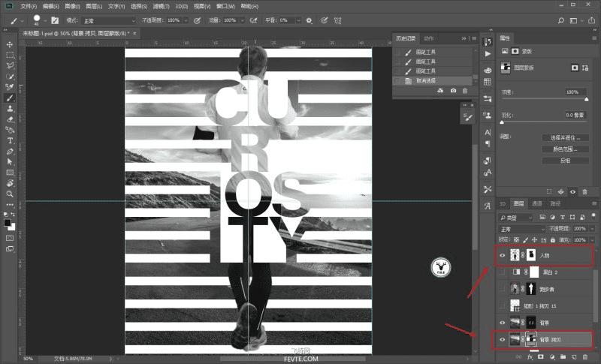Create new layer icon in Layers panel
Screen dimensions: 601x364
pyautogui.click(x=574, y=357)
